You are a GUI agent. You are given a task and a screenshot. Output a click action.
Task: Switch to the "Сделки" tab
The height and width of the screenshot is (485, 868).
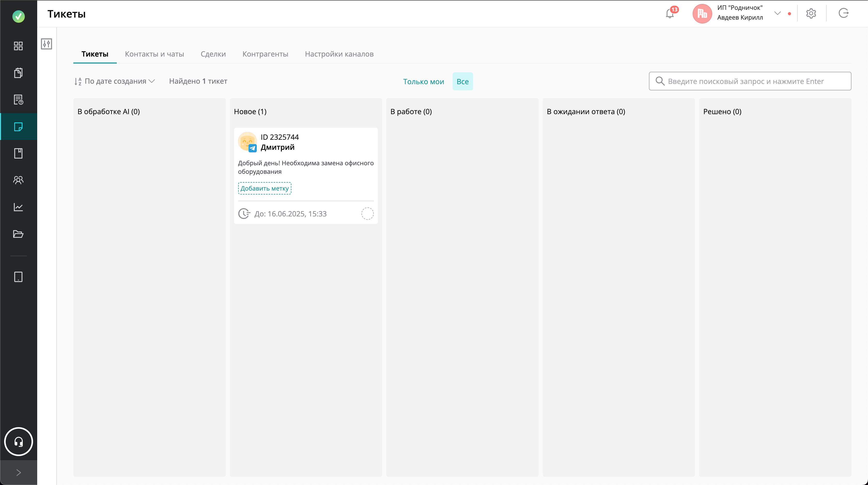pos(213,54)
